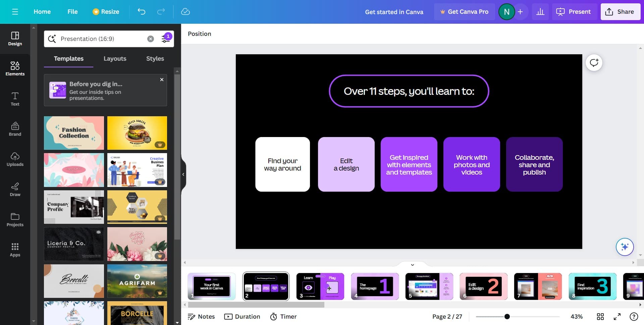Collapse the templates side panel
Viewport: 644px width, 325px height.
(183, 174)
